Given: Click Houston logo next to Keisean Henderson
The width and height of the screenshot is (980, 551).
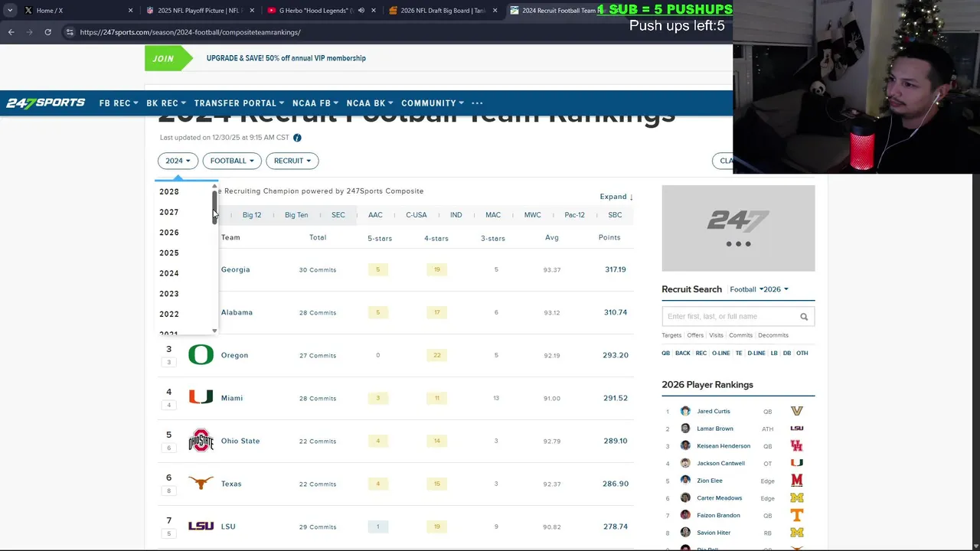Looking at the screenshot, I should tap(797, 446).
